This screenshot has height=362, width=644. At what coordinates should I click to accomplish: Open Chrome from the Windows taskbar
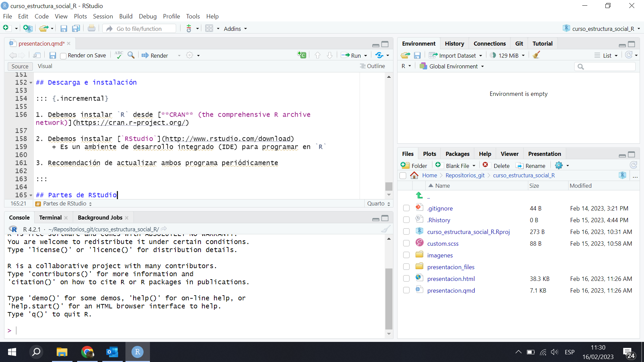[x=87, y=352]
